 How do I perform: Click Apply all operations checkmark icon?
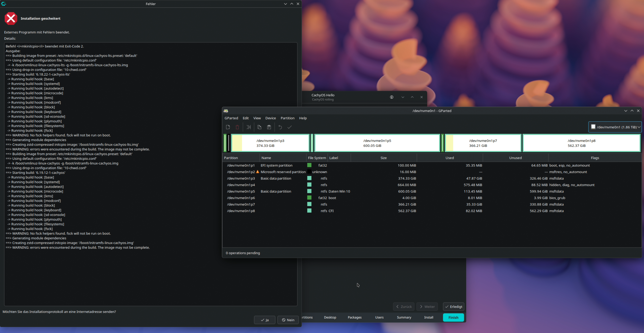point(289,127)
